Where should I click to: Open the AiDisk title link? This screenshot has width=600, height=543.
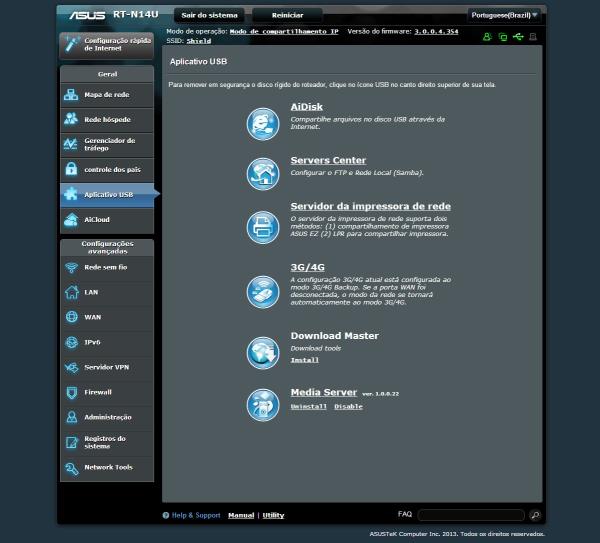click(x=307, y=107)
